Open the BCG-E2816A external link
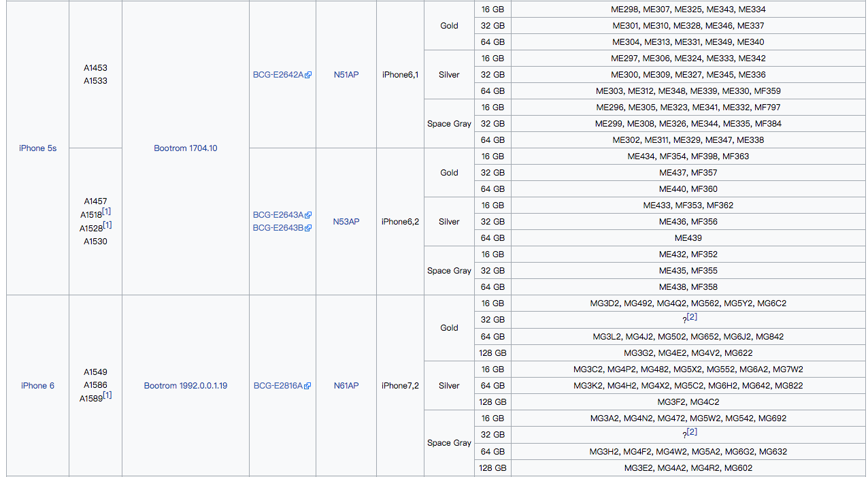The image size is (868, 477). pyautogui.click(x=278, y=386)
